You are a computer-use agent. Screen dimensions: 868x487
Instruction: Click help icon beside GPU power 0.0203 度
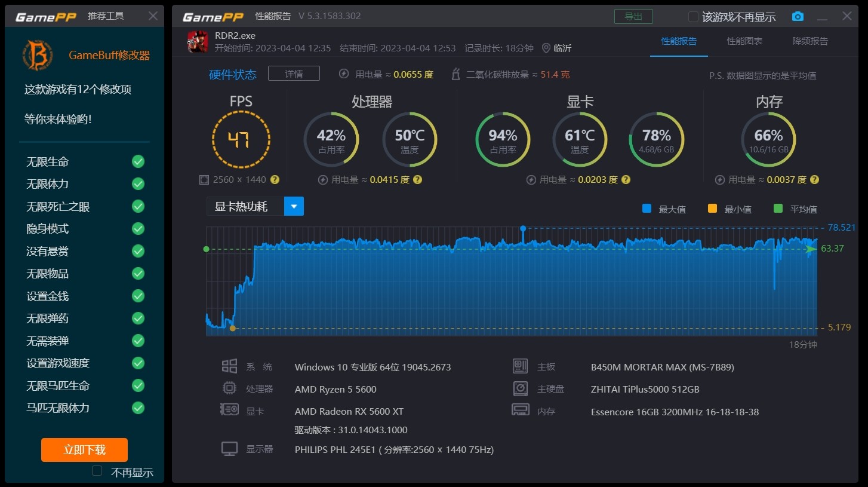pos(626,179)
